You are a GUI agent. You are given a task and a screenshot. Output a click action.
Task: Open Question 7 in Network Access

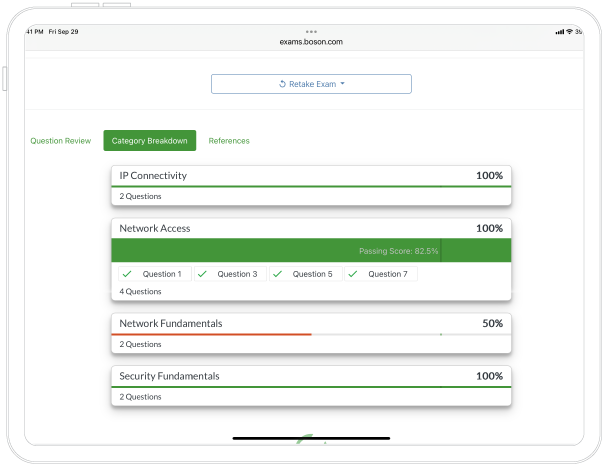[387, 274]
